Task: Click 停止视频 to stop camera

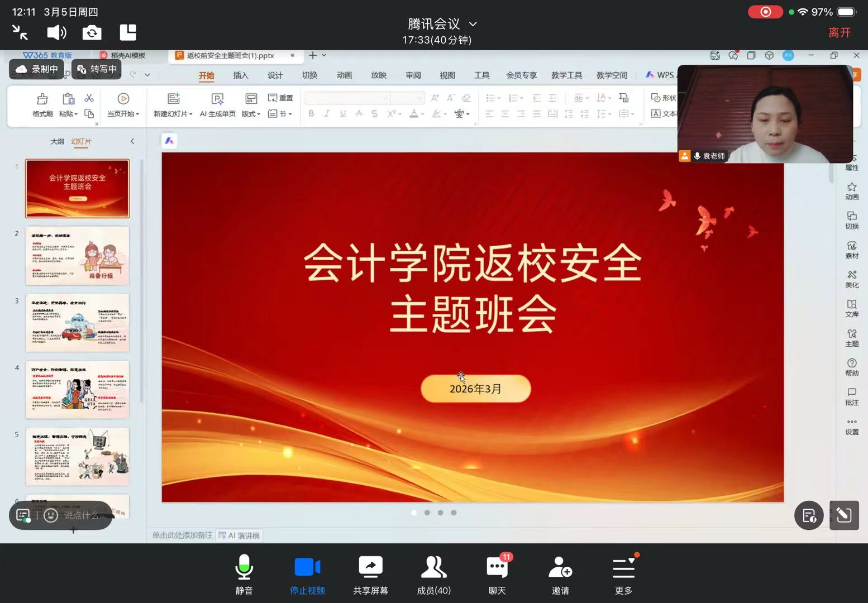Action: pyautogui.click(x=307, y=574)
